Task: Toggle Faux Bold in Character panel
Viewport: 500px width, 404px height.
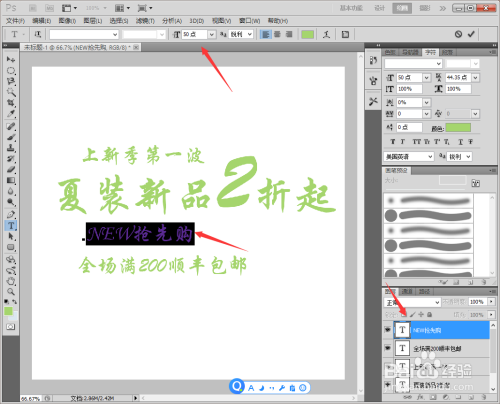Action: click(x=393, y=142)
